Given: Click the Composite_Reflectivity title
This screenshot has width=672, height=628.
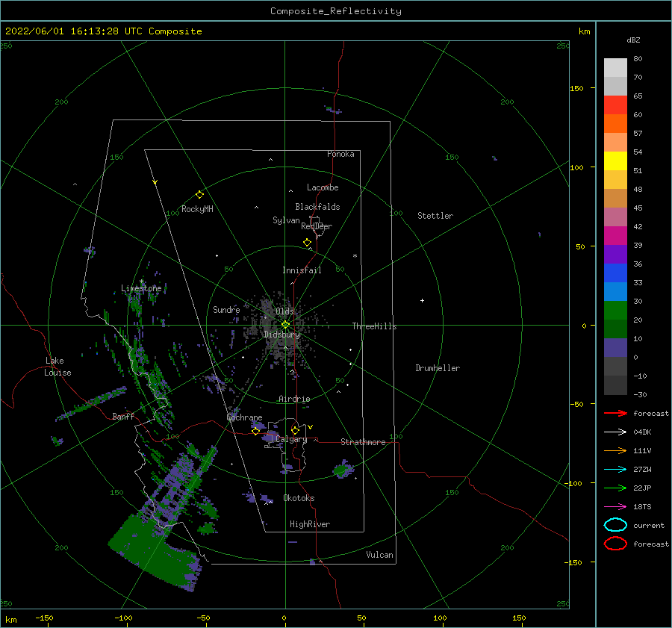Looking at the screenshot, I should pyautogui.click(x=335, y=11).
